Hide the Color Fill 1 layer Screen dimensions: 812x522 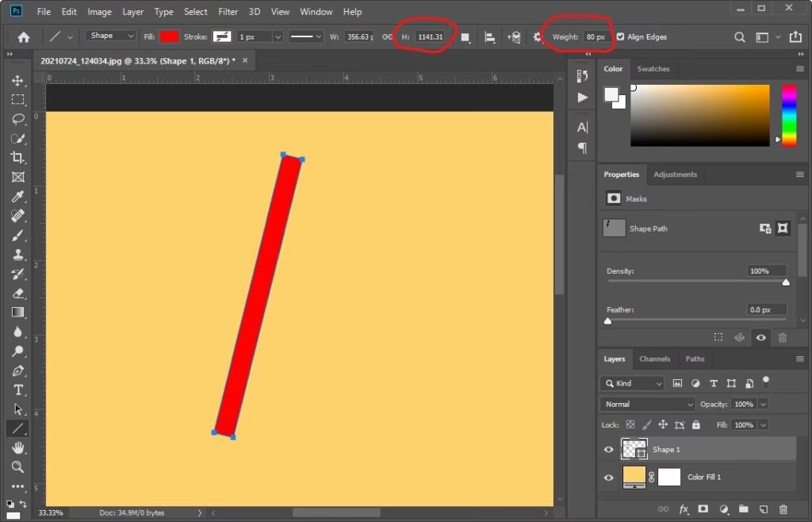point(609,478)
